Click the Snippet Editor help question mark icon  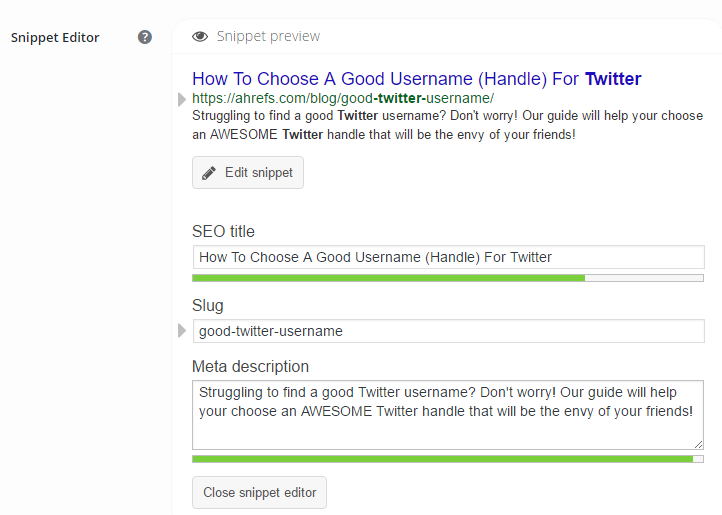point(145,37)
